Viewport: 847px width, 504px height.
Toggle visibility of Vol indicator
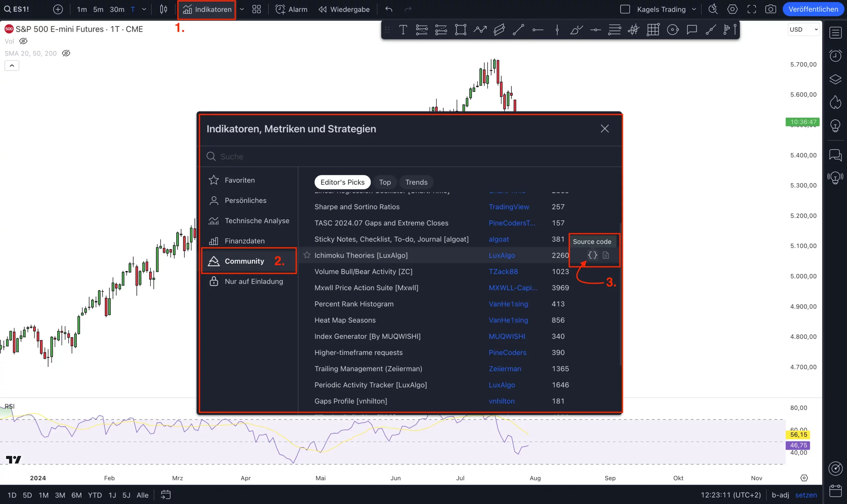coord(23,41)
